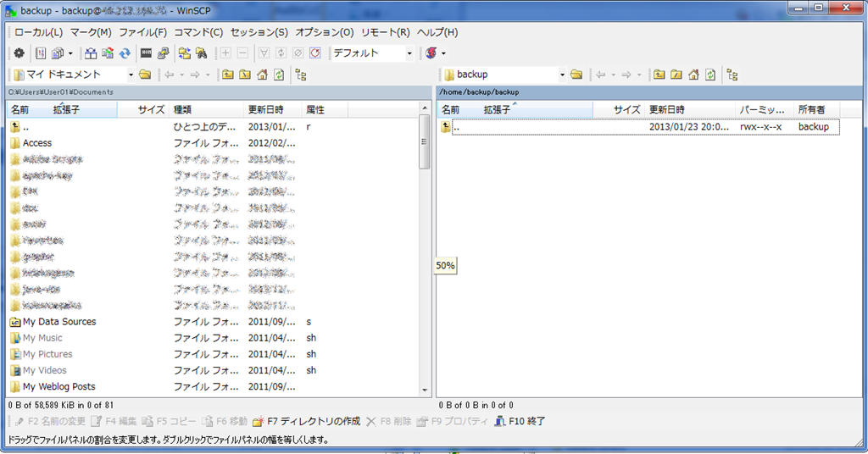Open remote directory folder icon beside backup
Image resolution: width=868 pixels, height=454 pixels.
tap(576, 74)
